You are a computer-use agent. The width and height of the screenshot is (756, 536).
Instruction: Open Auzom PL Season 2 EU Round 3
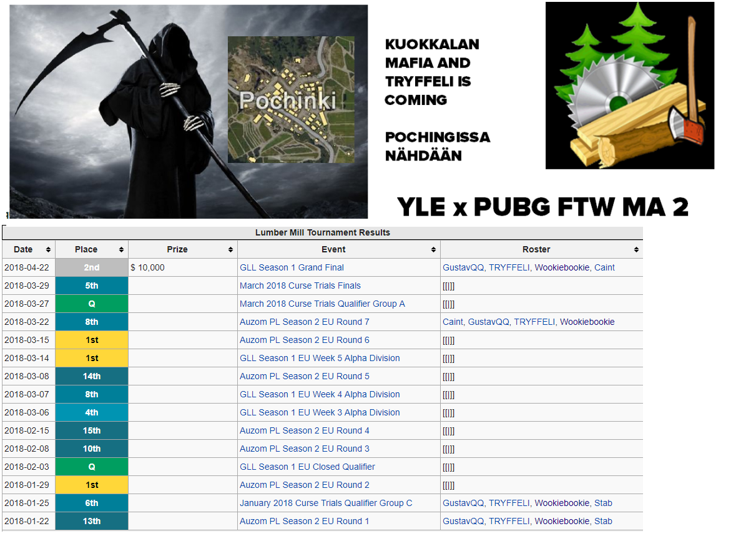point(305,449)
